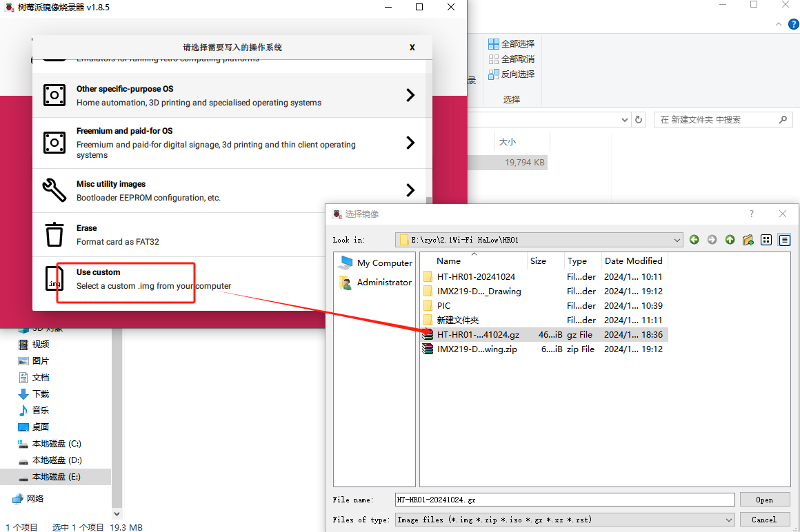Click Invert Selection (反向选择) in Explorer ribbon

(x=512, y=74)
